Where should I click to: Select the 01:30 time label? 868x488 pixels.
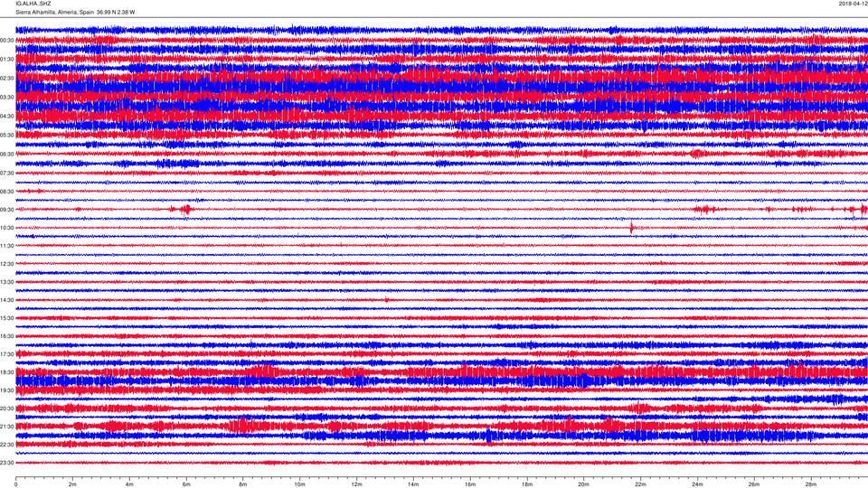[x=6, y=60]
